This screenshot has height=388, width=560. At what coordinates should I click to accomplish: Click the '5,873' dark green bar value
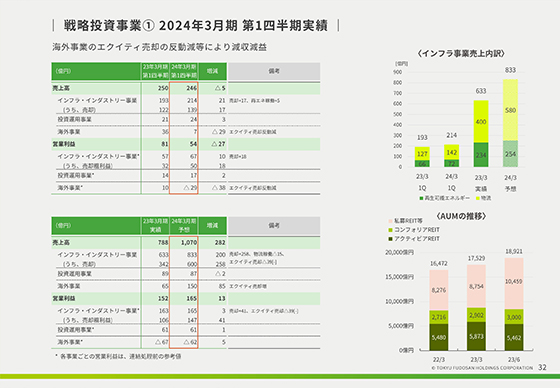(x=476, y=337)
